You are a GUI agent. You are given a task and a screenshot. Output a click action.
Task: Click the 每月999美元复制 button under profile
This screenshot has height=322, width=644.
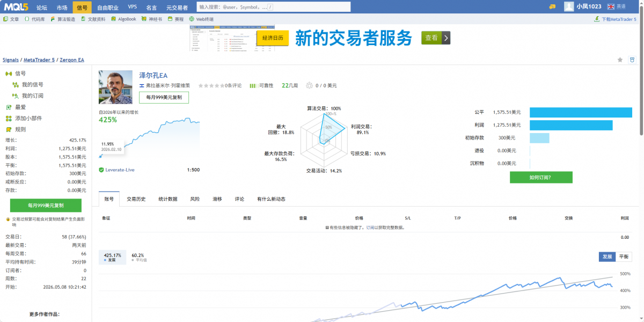pos(164,98)
